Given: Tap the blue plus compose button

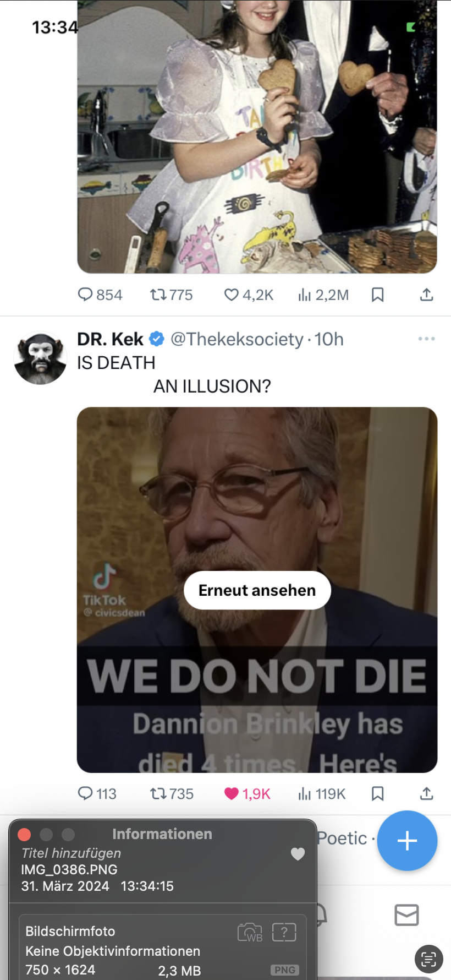Looking at the screenshot, I should coord(407,841).
